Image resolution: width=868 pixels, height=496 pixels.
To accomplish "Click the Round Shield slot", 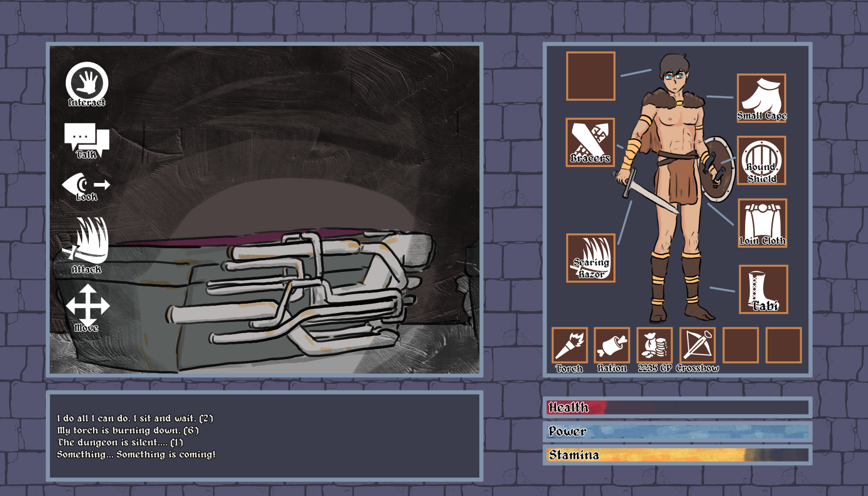I will click(761, 160).
